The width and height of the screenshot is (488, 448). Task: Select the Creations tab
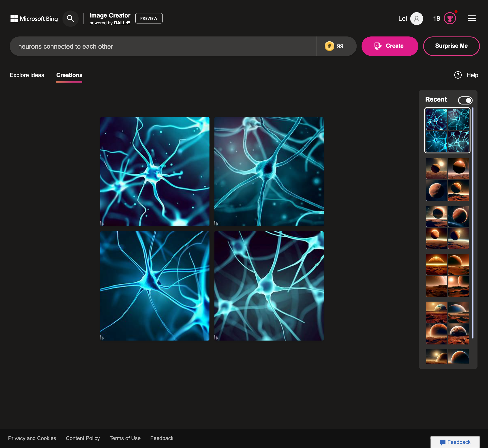[x=69, y=75]
